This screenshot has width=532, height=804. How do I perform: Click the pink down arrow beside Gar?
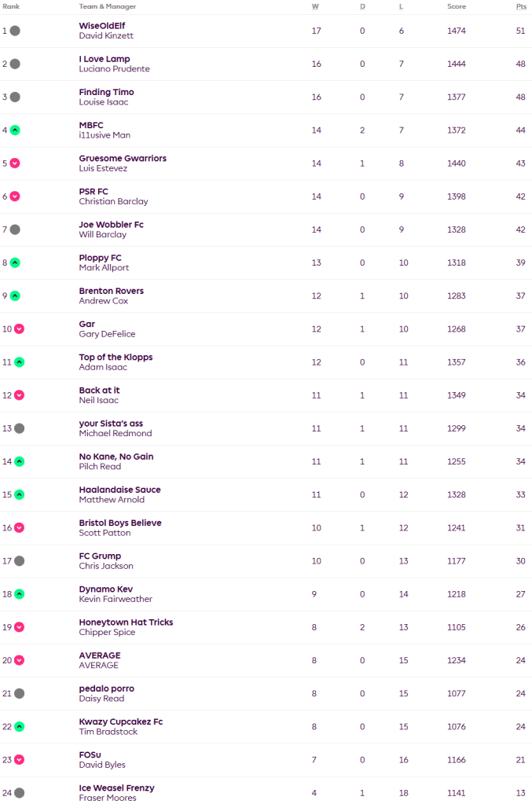19,329
